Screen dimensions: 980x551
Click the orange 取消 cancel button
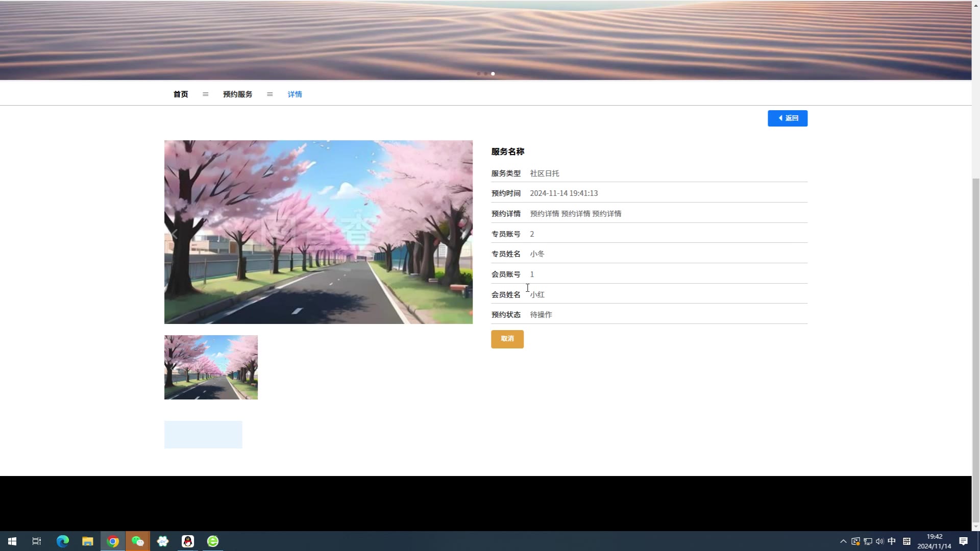pyautogui.click(x=507, y=339)
